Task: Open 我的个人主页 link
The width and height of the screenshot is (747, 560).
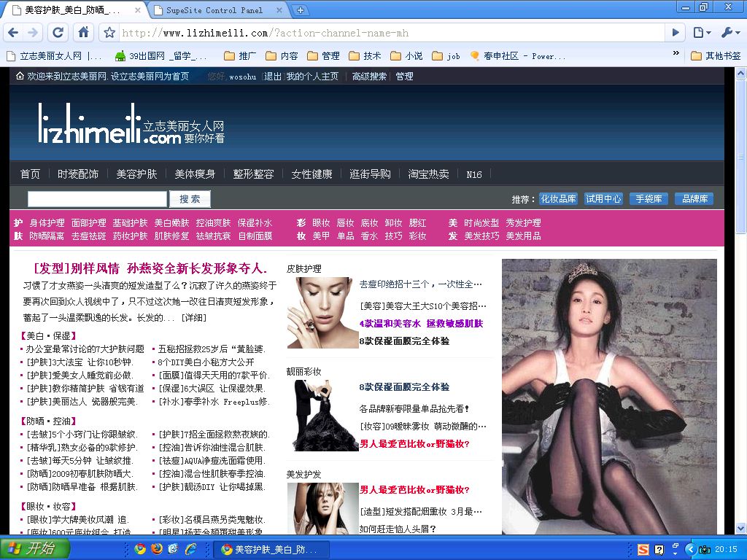Action: [x=312, y=76]
